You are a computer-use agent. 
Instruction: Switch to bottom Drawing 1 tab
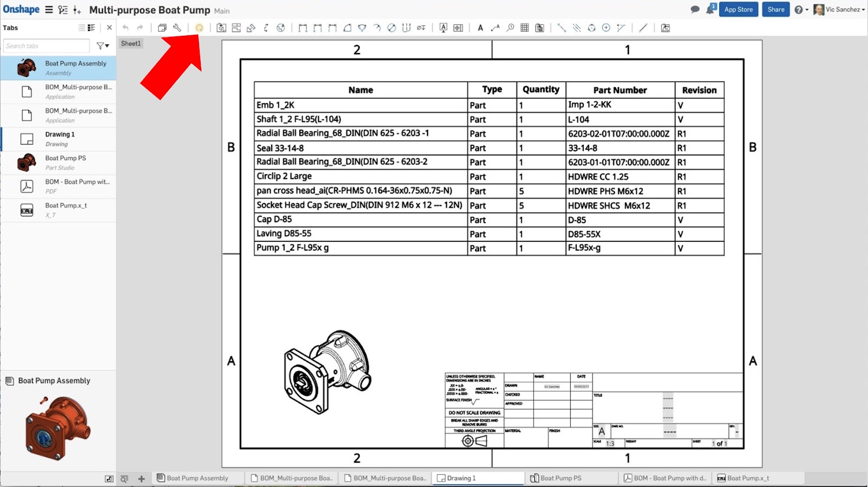pyautogui.click(x=478, y=478)
